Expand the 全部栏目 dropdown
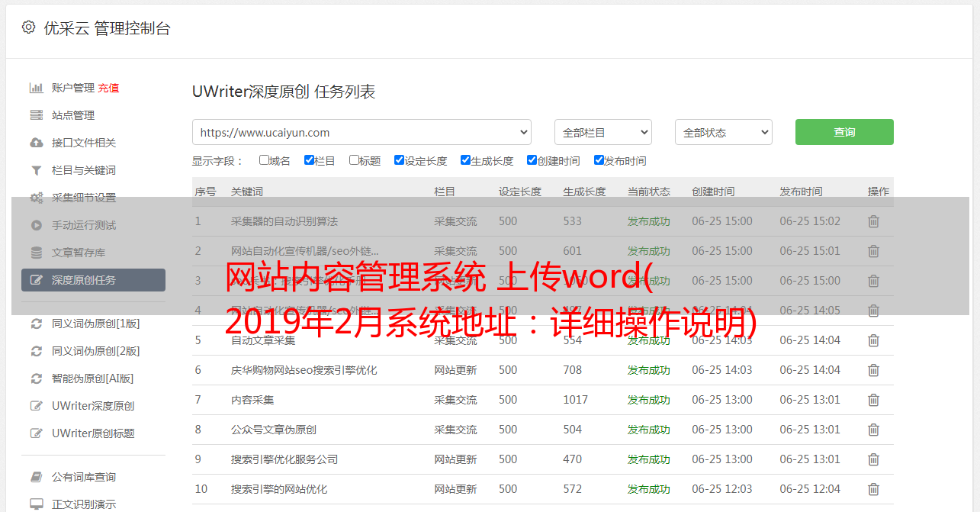Screen dimensions: 980x512 602,132
